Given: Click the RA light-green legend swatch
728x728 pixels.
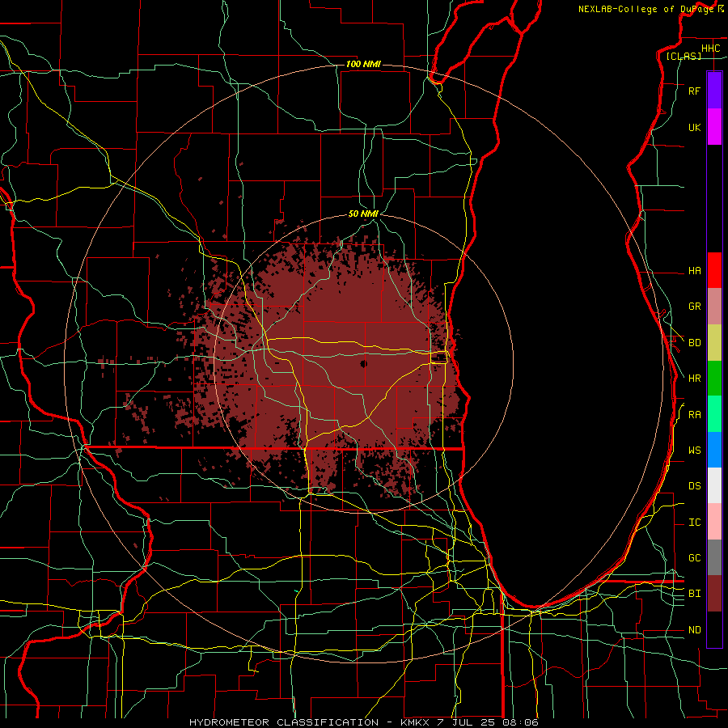Looking at the screenshot, I should (x=714, y=414).
